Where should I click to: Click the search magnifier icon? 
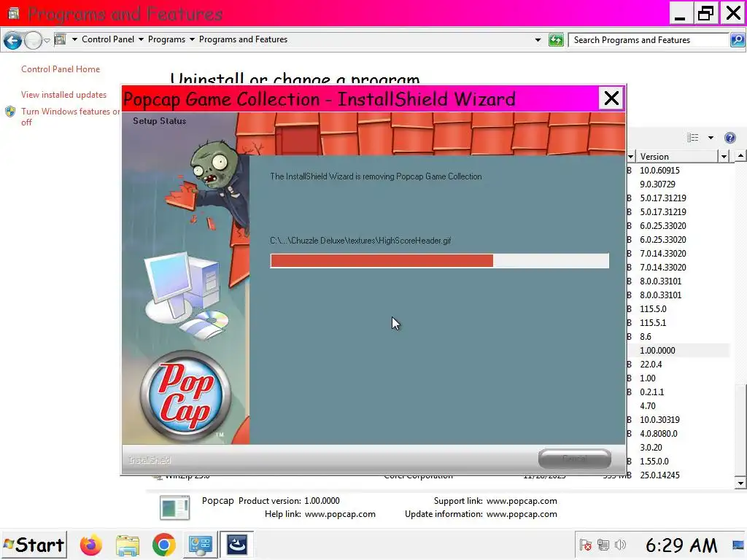[737, 40]
